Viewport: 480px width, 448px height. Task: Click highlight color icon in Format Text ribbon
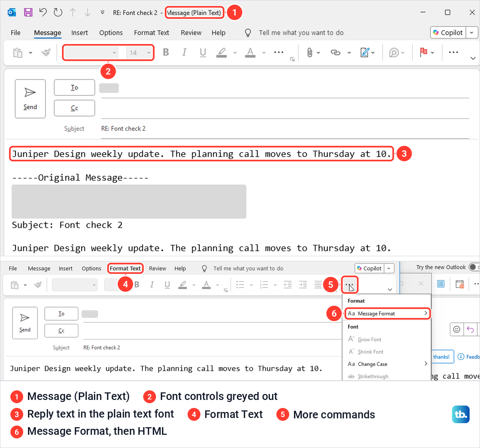tap(182, 285)
